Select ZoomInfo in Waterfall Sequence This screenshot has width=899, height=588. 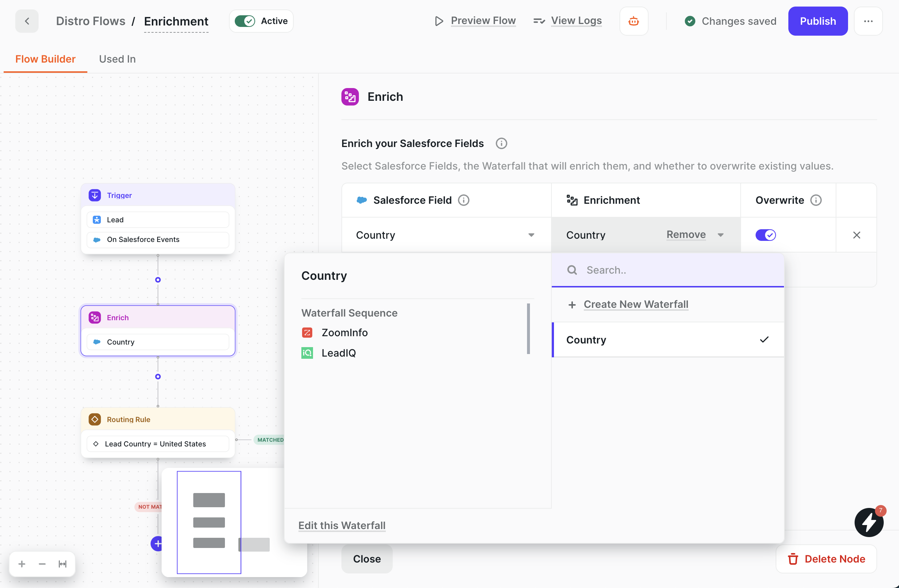coord(344,333)
